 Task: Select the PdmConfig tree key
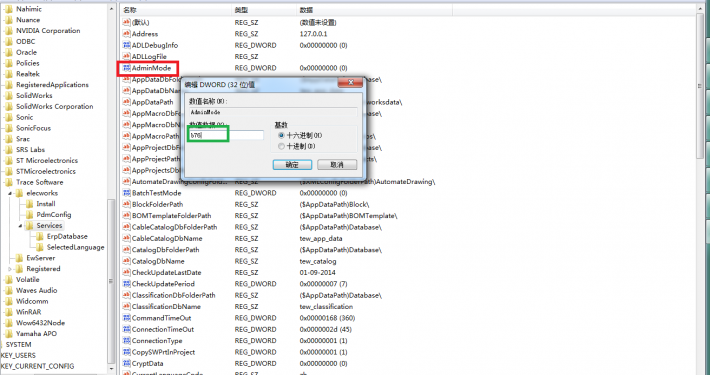pyautogui.click(x=54, y=215)
